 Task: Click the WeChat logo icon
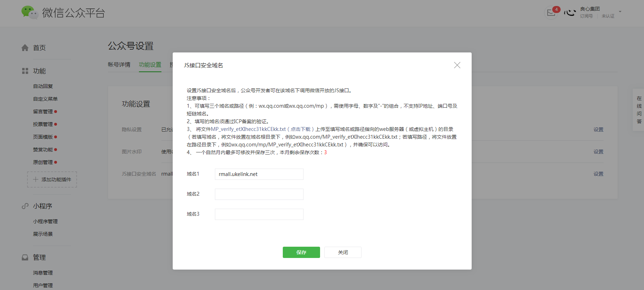pos(30,13)
